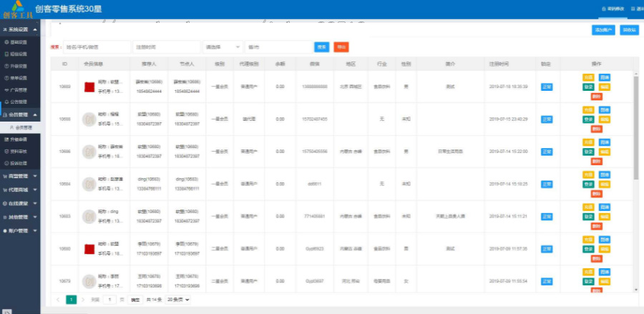Viewport: 644px width, 314px height.
Task: Click the 添加账户 button
Action: (x=603, y=31)
